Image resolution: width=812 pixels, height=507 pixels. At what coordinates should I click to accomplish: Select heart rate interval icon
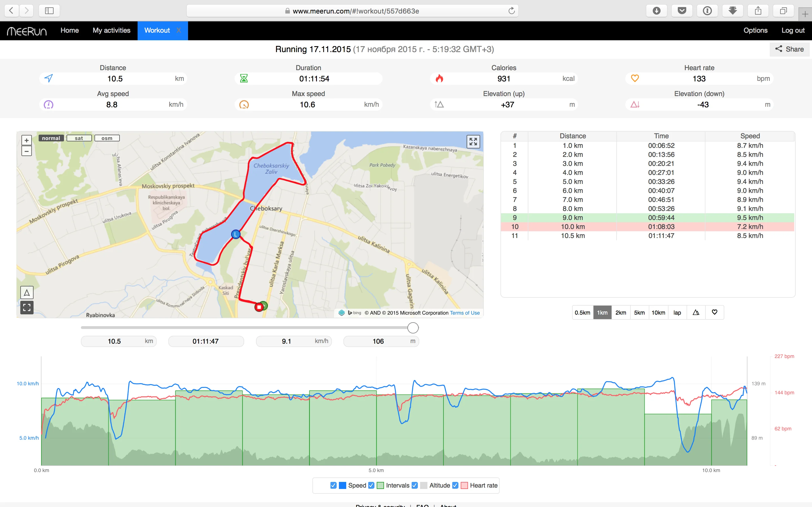715,313
